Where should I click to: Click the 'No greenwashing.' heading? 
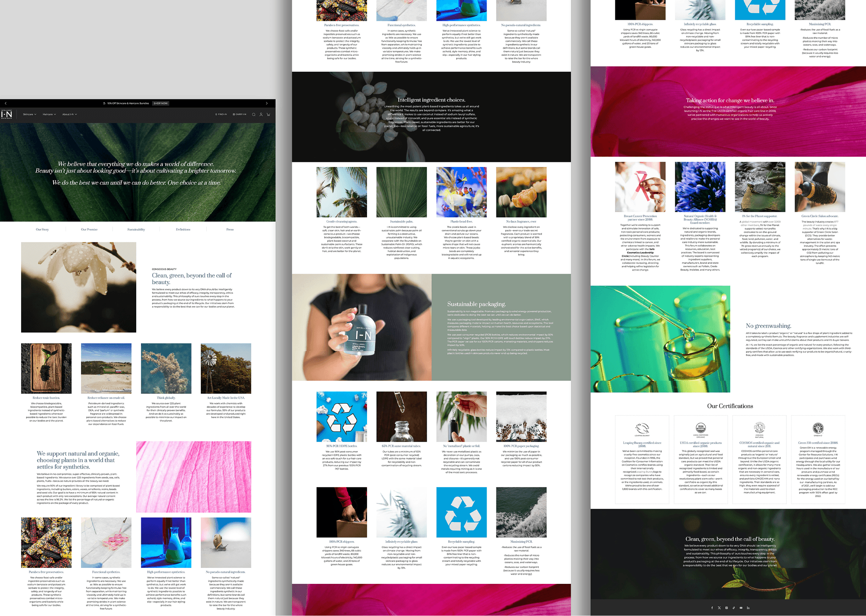768,326
